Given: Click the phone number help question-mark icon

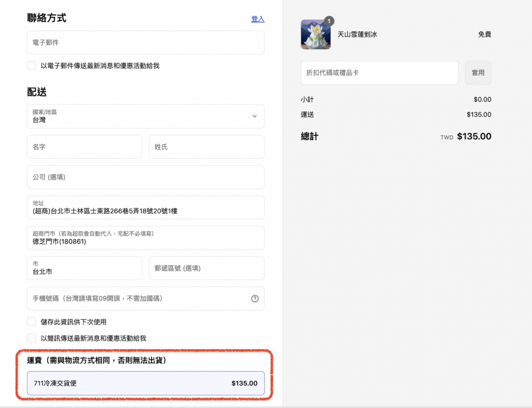Looking at the screenshot, I should 255,298.
